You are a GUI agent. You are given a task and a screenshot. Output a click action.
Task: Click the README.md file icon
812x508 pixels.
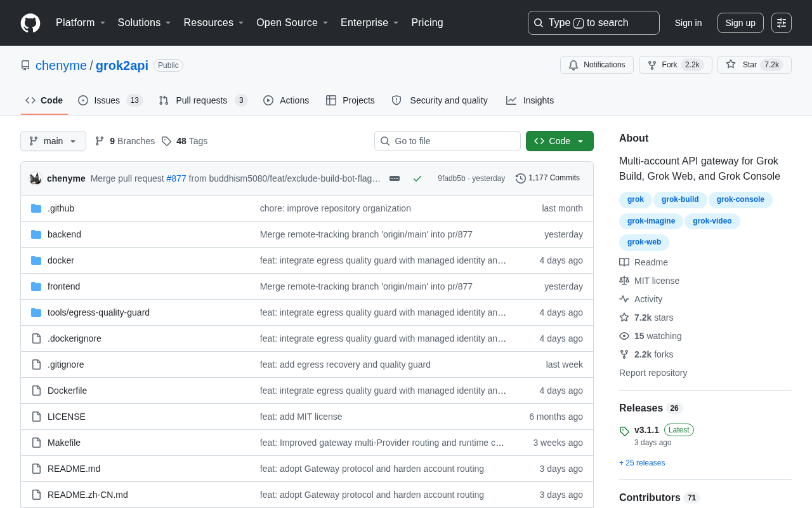tap(36, 469)
